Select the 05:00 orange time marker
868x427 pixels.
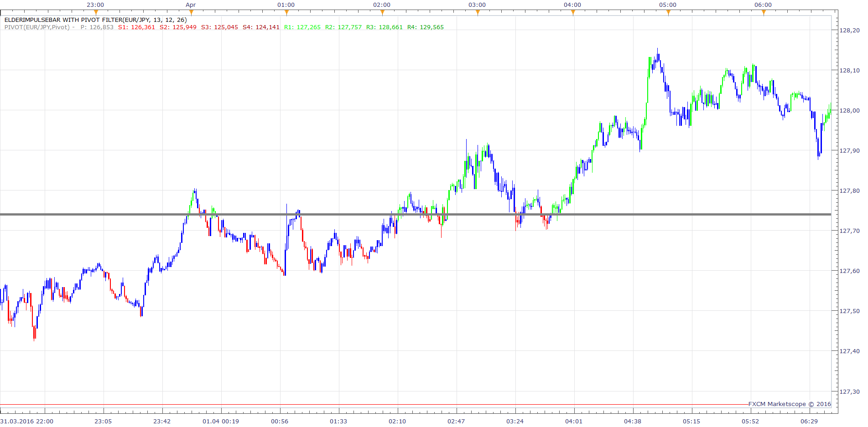tap(668, 12)
